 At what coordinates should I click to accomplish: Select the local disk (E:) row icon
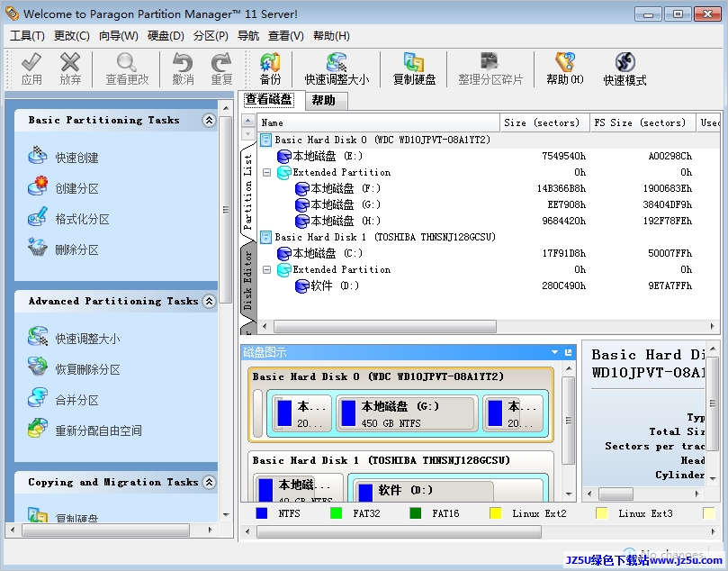pyautogui.click(x=283, y=156)
